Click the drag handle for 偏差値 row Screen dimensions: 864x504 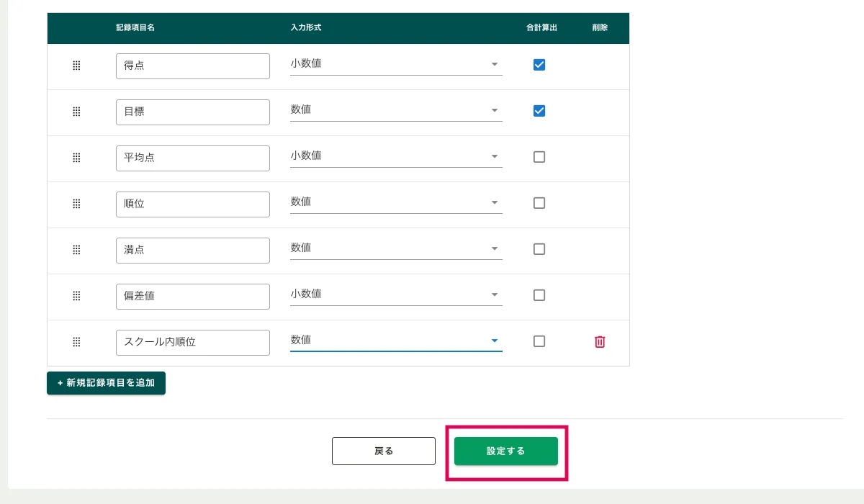(x=76, y=296)
